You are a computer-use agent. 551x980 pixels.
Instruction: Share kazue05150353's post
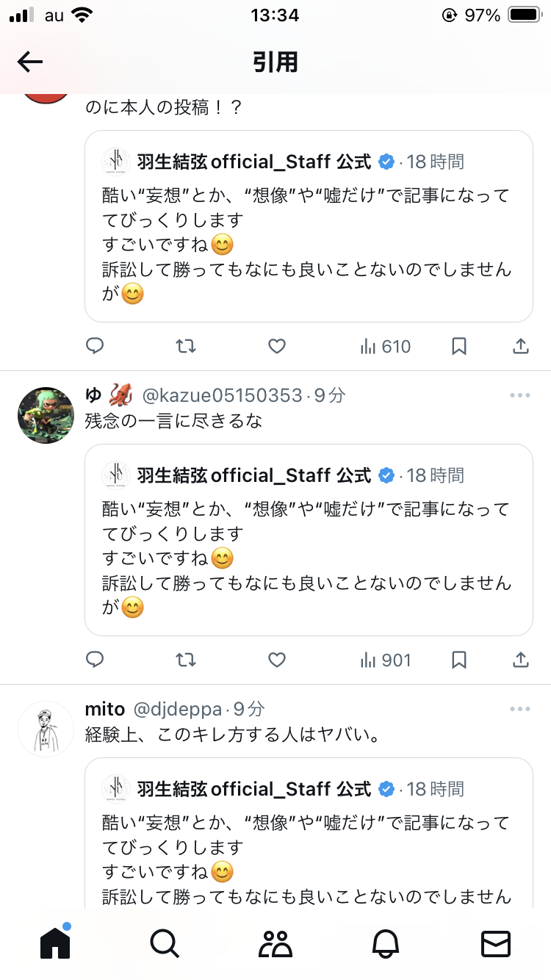(x=520, y=660)
